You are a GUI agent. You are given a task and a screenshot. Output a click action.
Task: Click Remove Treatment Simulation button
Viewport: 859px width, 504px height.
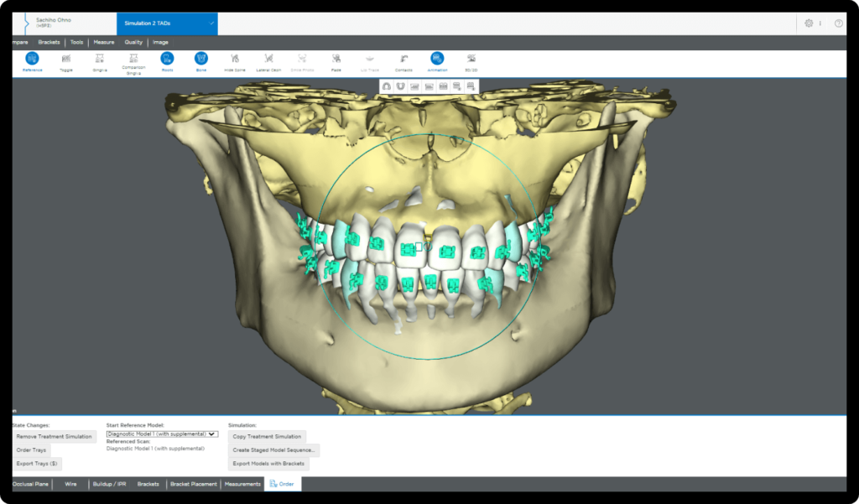(56, 437)
